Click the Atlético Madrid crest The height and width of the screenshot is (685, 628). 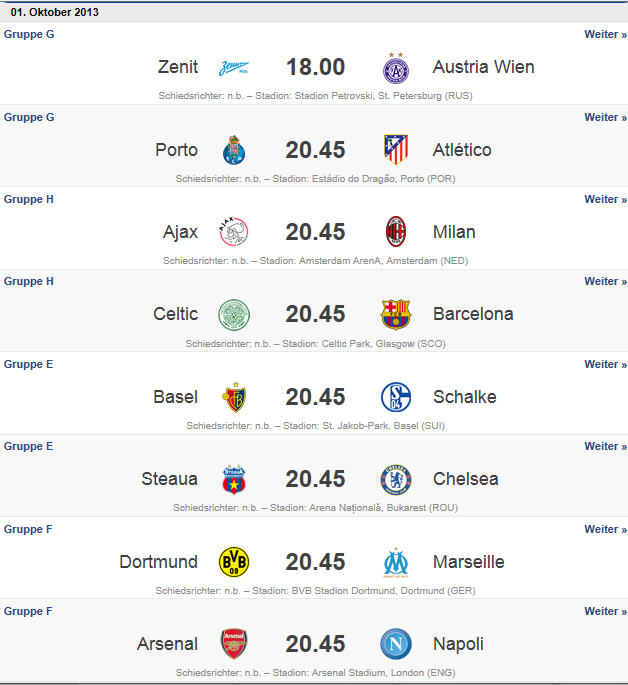[x=396, y=149]
